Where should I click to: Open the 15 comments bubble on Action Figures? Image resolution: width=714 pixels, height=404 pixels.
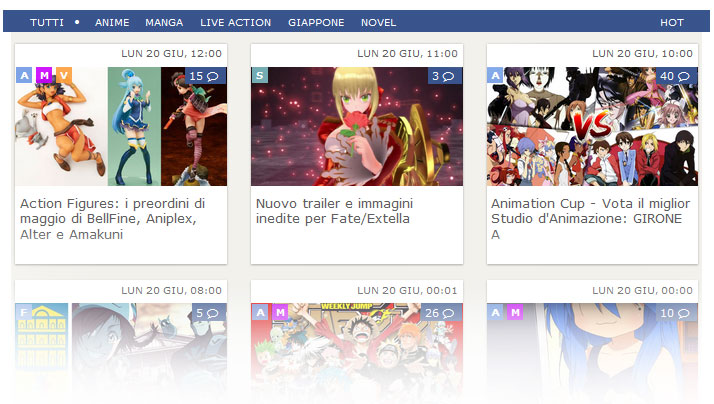[205, 76]
